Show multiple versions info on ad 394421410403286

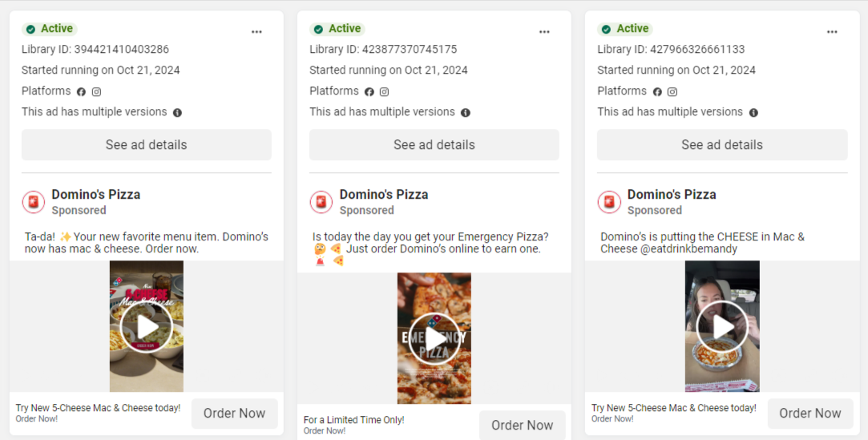177,113
